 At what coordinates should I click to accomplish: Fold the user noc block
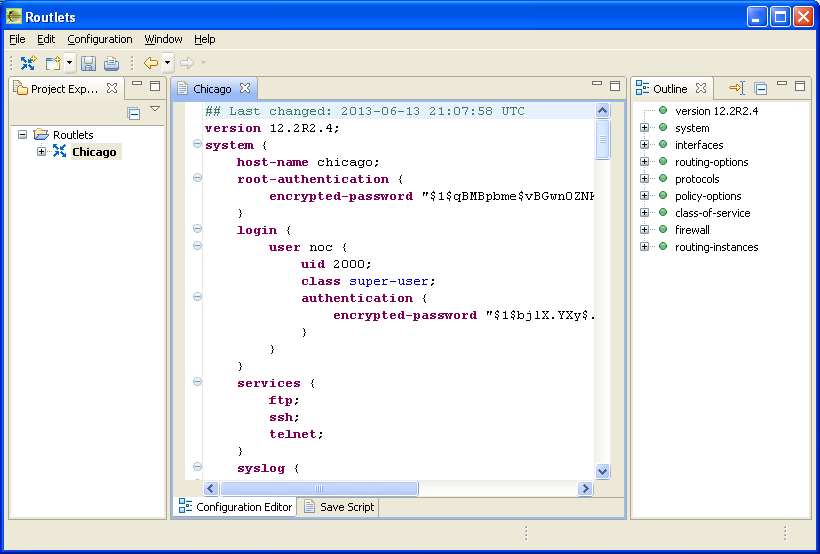pyautogui.click(x=197, y=245)
